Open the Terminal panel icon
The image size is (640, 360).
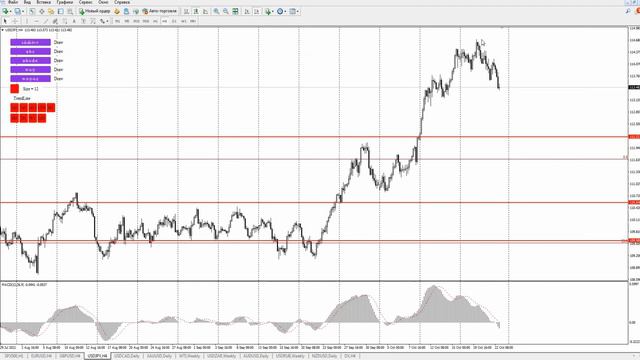click(x=60, y=11)
